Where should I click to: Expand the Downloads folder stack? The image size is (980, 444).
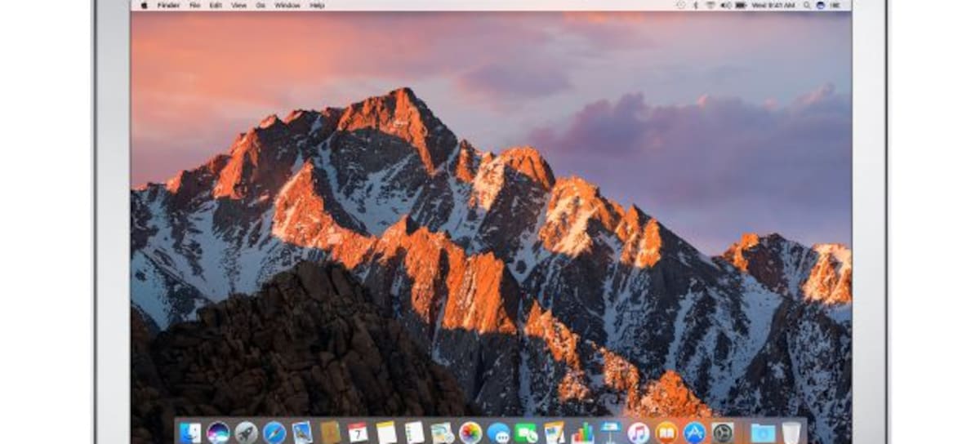coord(762,433)
